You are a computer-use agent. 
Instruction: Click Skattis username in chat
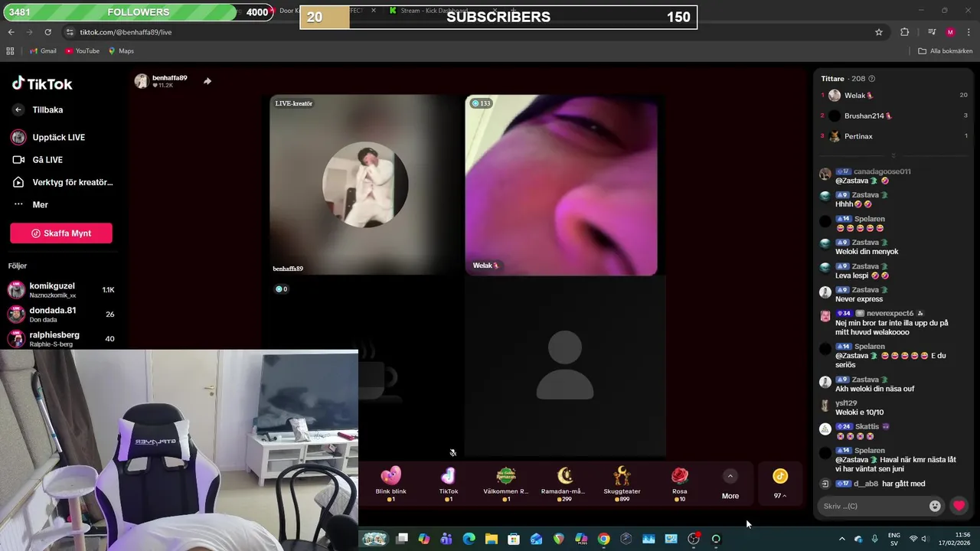click(867, 426)
